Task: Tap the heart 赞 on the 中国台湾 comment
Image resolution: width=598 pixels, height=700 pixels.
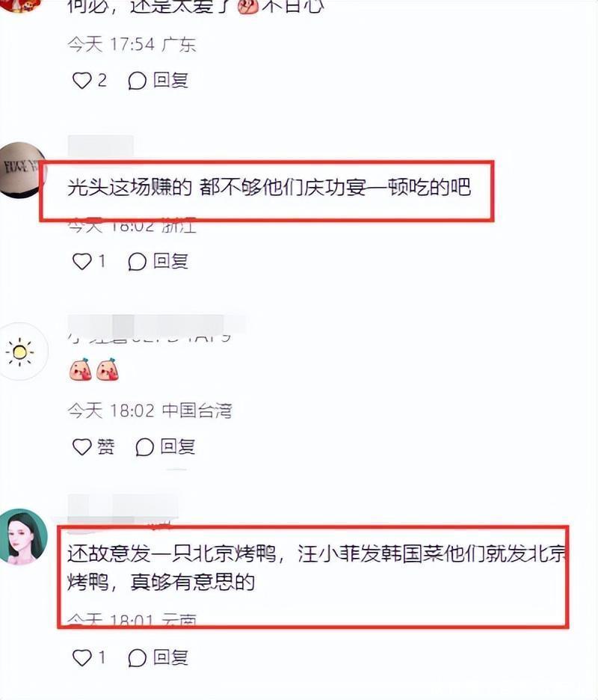Action: (x=93, y=447)
